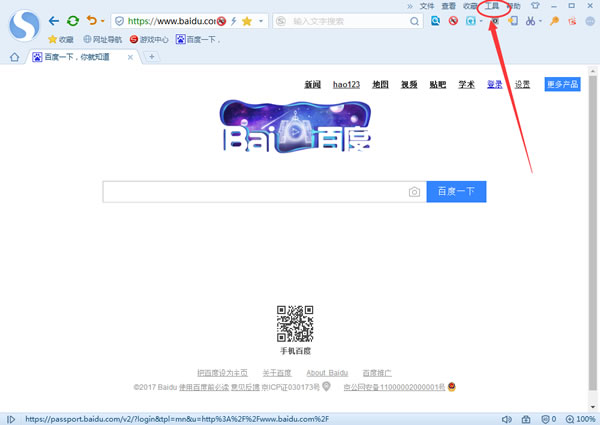600x425 pixels.
Task: Click the 更多产品 blue button
Action: pyautogui.click(x=562, y=84)
